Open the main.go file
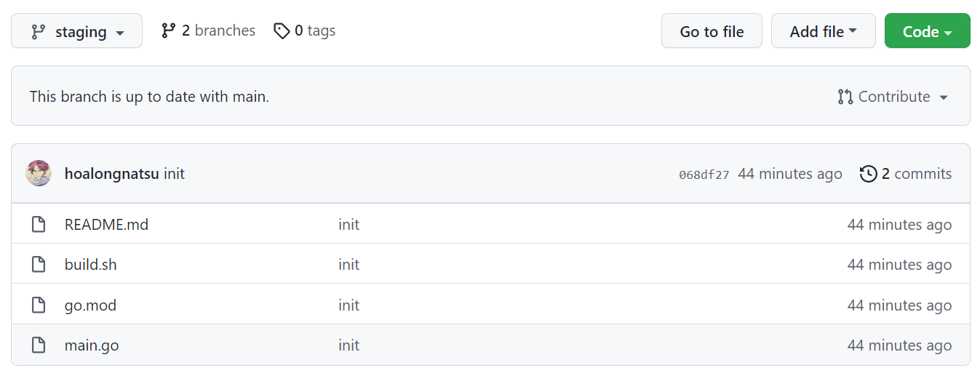The image size is (980, 376). point(92,345)
